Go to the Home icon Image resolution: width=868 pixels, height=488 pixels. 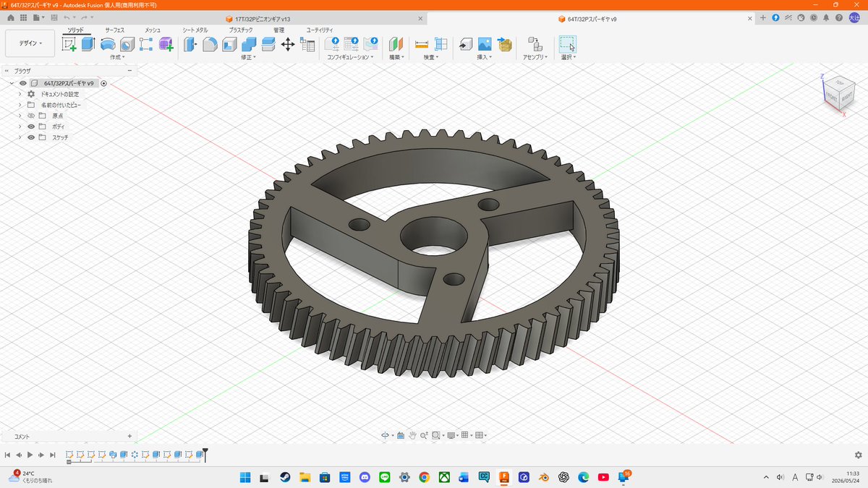[10, 17]
